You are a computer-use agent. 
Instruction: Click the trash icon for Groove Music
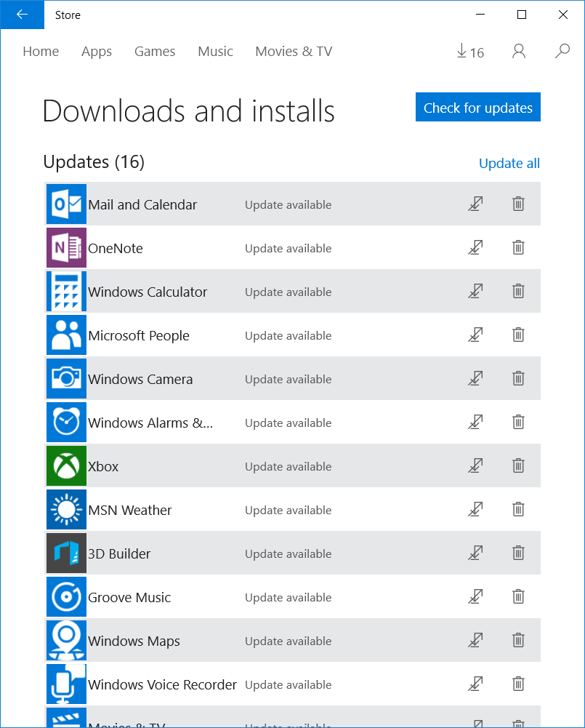pyautogui.click(x=518, y=596)
